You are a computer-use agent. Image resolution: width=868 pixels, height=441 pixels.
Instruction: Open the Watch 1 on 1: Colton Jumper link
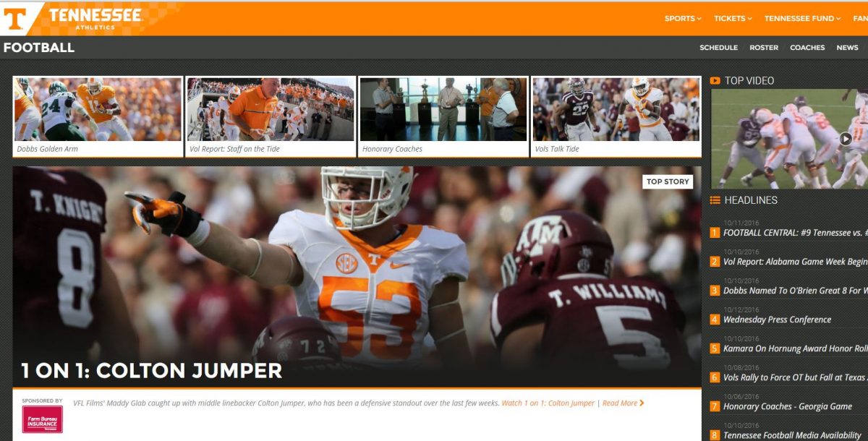click(x=548, y=403)
